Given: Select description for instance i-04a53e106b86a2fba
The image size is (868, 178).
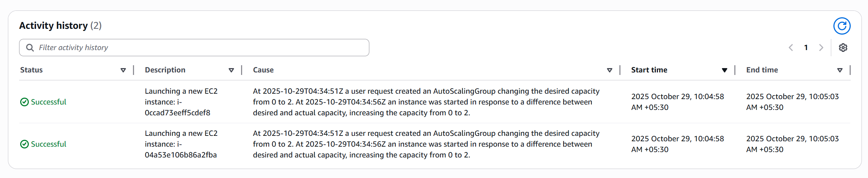Looking at the screenshot, I should click(181, 144).
